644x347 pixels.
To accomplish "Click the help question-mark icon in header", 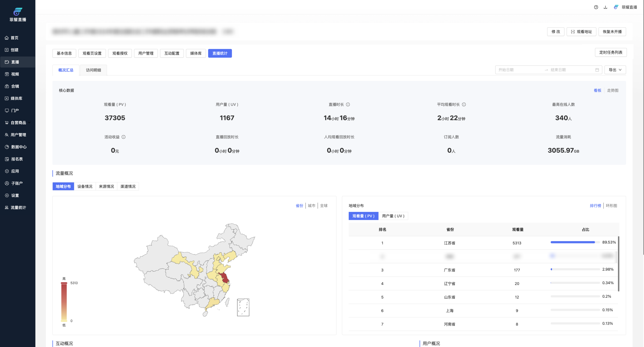I will [596, 7].
